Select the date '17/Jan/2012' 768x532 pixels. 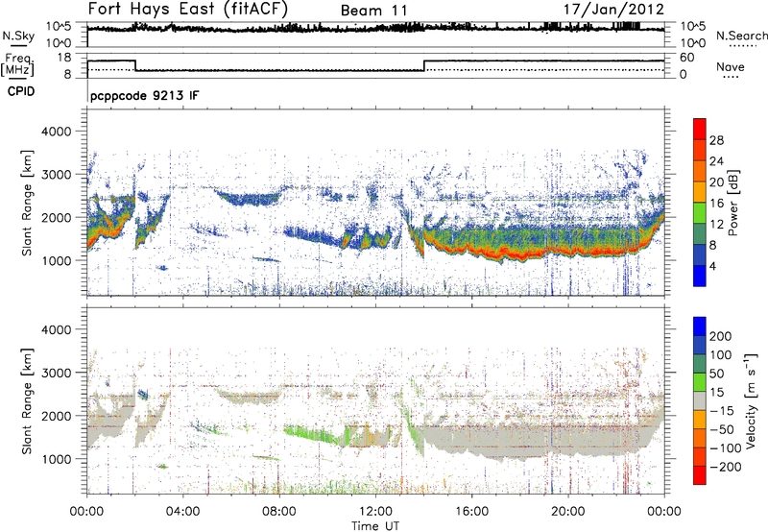pos(613,10)
